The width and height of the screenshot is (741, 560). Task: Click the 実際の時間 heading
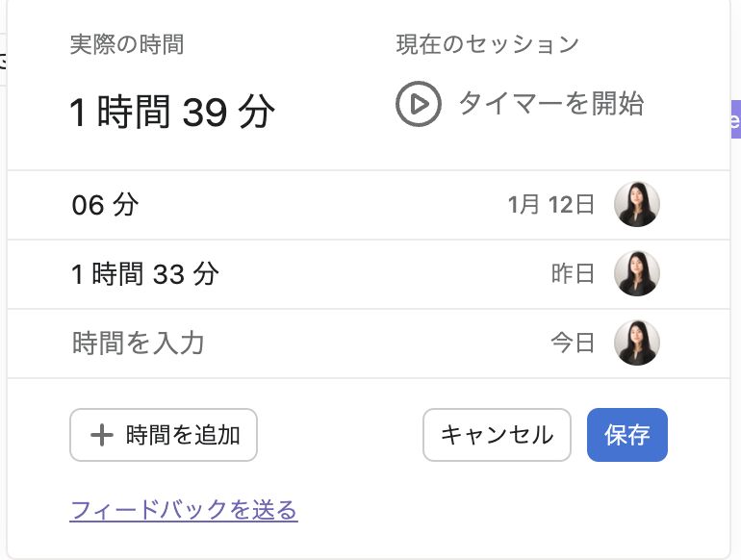pos(127,45)
